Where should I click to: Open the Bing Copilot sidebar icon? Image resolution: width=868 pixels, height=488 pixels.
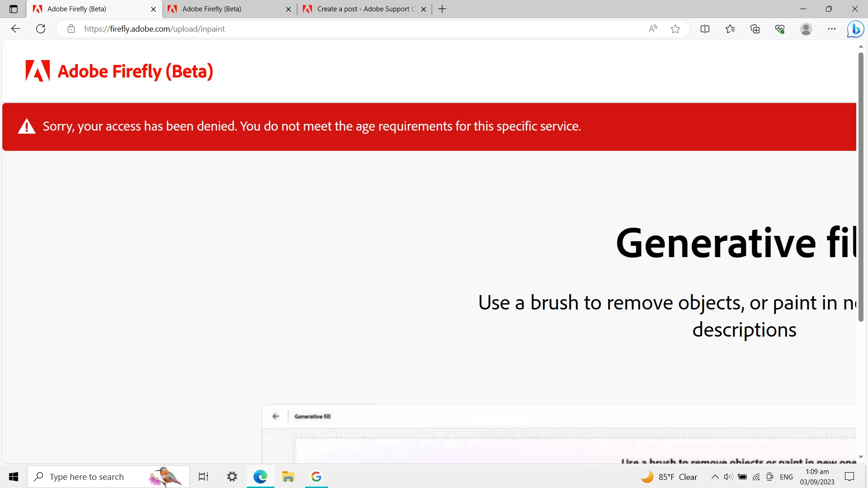(855, 29)
